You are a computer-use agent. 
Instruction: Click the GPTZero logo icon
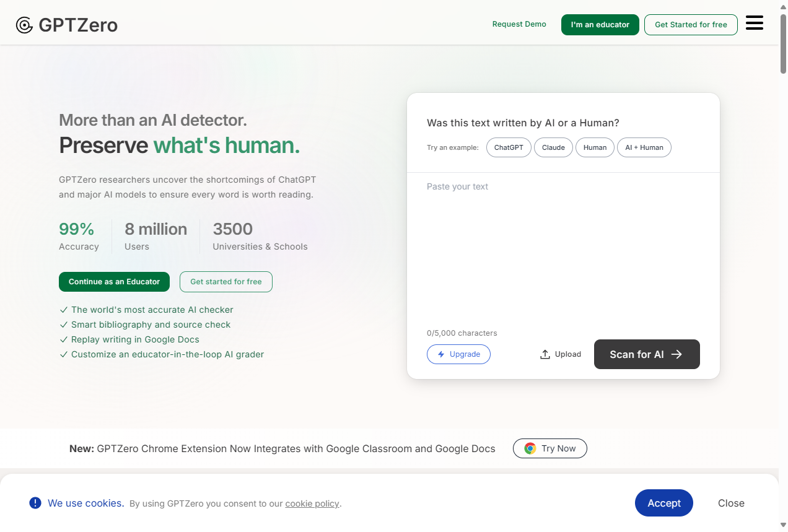coord(24,25)
